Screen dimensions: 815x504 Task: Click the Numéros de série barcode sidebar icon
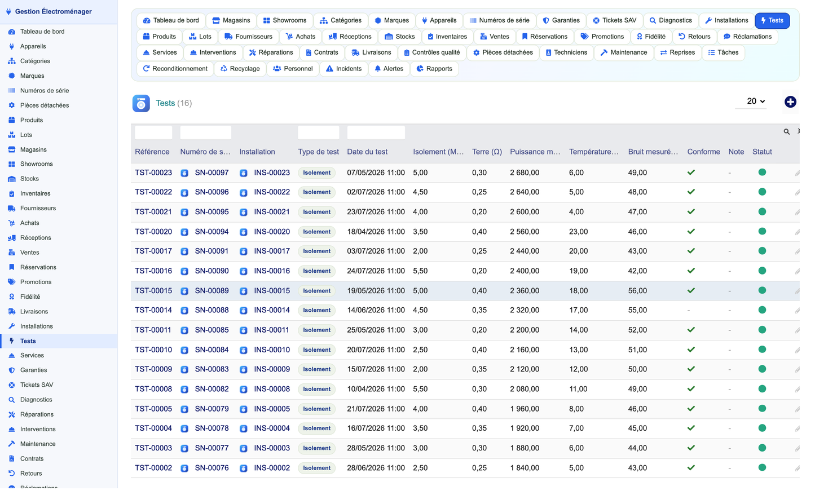(11, 90)
